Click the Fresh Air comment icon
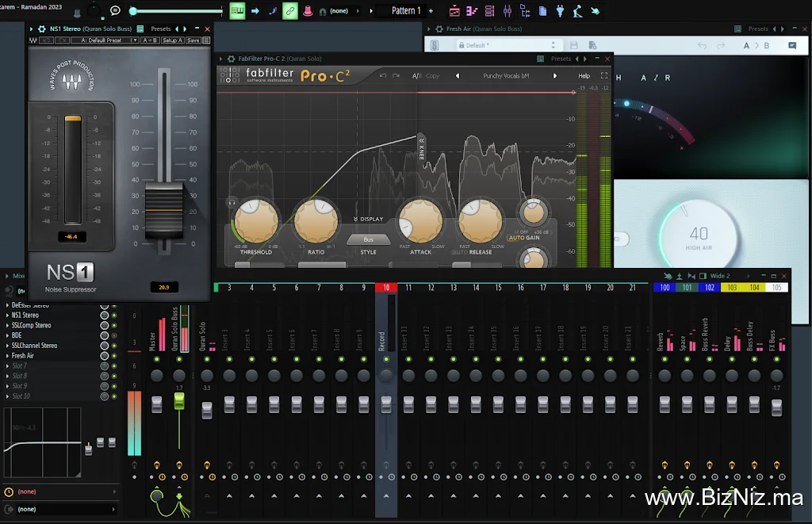 (792, 45)
